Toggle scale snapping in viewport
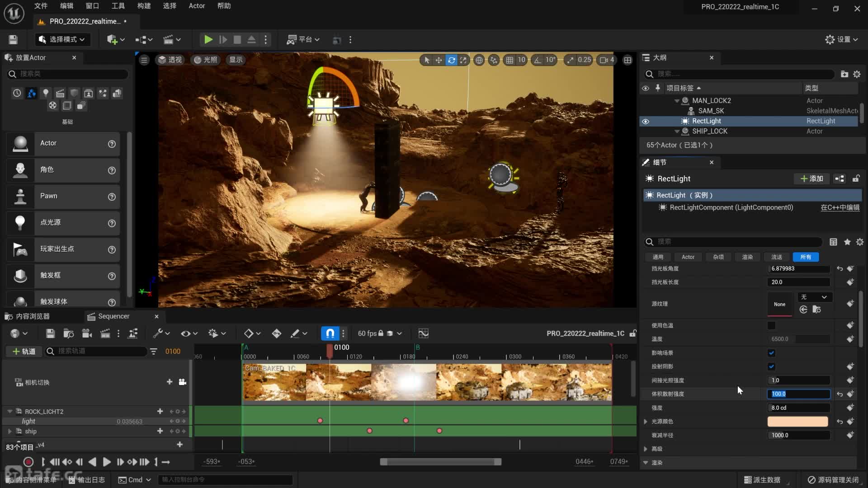The image size is (868, 488). [570, 60]
